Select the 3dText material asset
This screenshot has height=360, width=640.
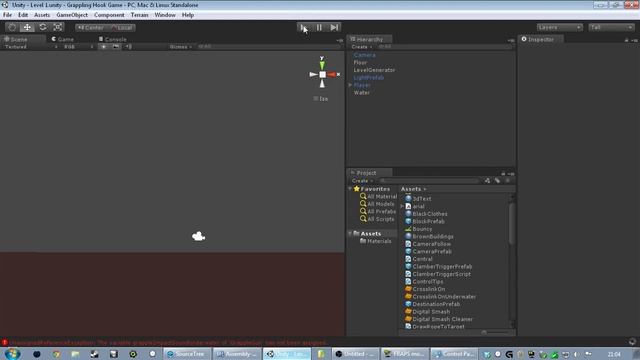pos(418,199)
